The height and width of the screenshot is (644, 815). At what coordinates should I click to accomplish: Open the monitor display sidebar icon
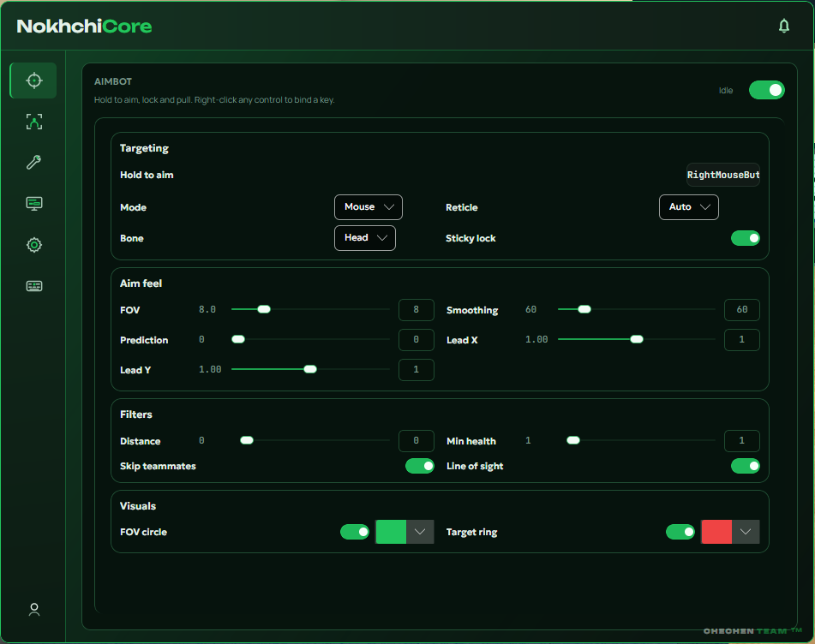tap(33, 204)
